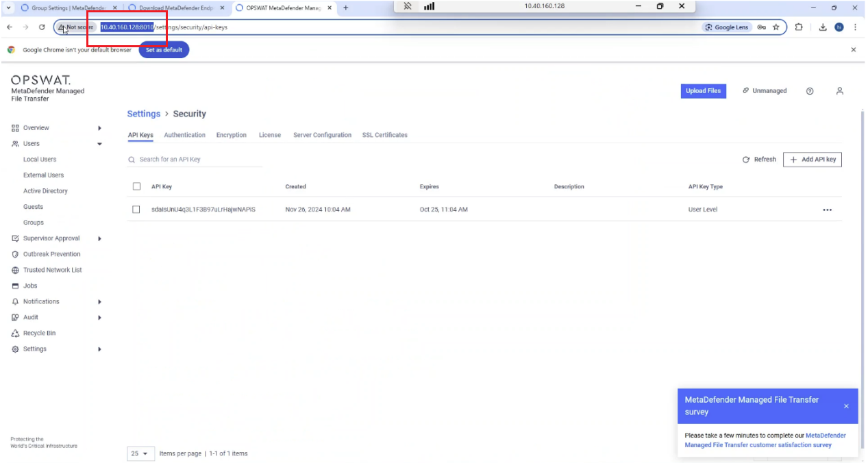868x465 pixels.
Task: Expand the Settings submenu arrow in sidebar
Action: pos(99,349)
